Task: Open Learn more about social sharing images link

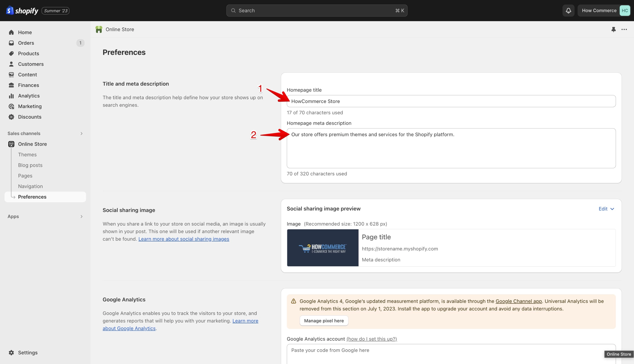Action: click(x=184, y=239)
